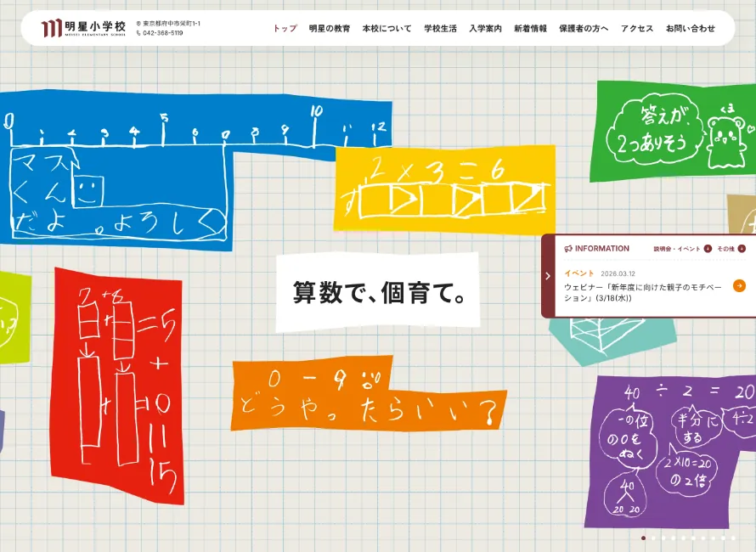The height and width of the screenshot is (552, 756).
Task: Click the アクセス navigation link
Action: tap(637, 28)
